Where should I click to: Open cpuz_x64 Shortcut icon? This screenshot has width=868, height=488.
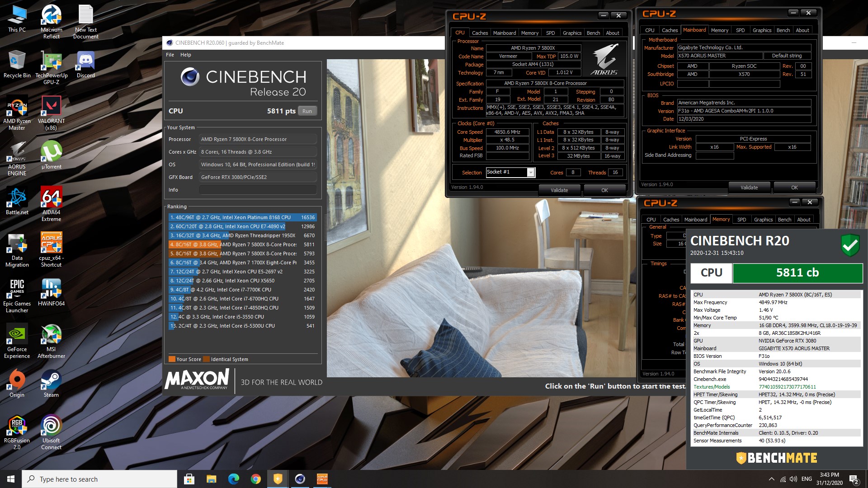pos(52,250)
